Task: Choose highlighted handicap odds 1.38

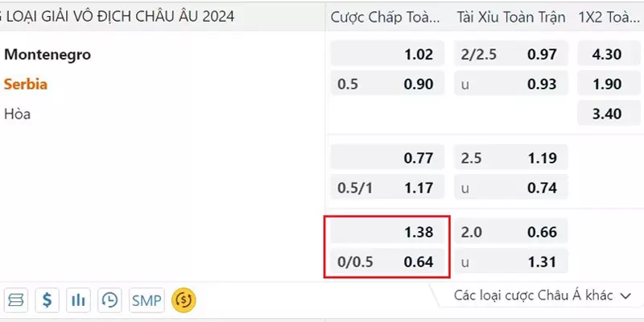Action: [x=387, y=232]
